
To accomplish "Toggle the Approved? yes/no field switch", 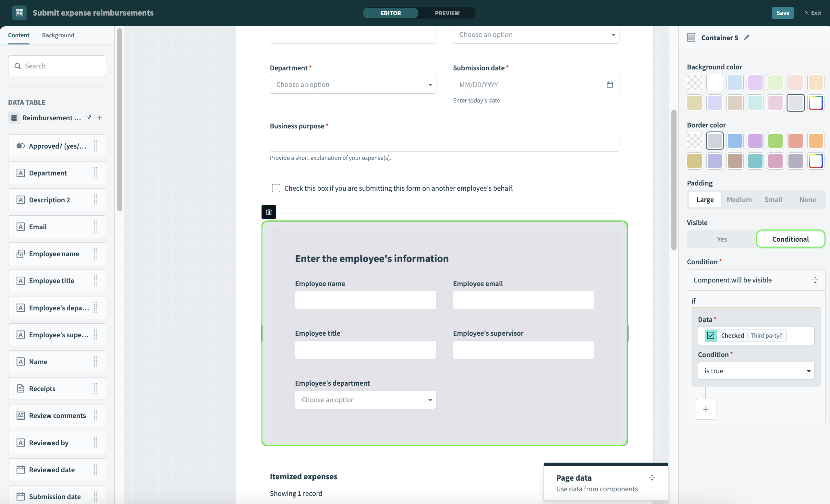I will tap(20, 146).
